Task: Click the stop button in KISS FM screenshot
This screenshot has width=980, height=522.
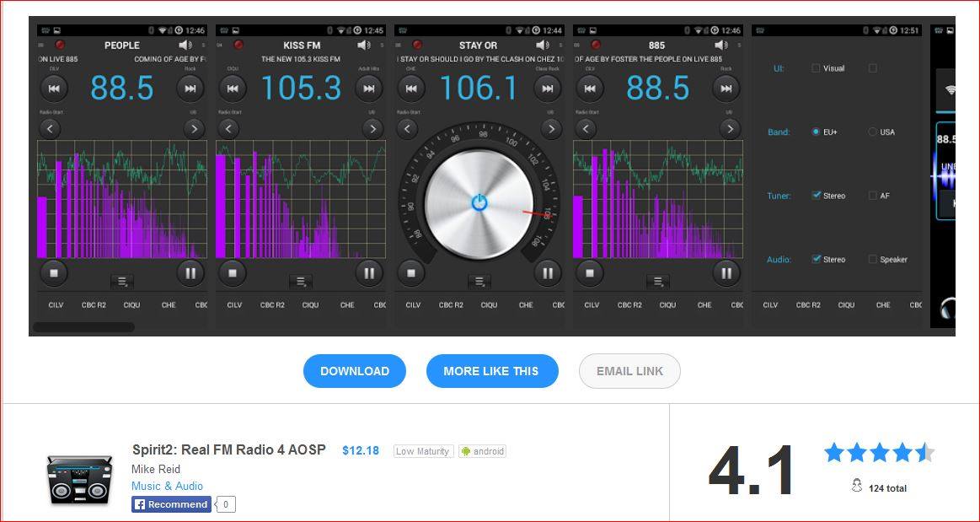Action: 233,272
